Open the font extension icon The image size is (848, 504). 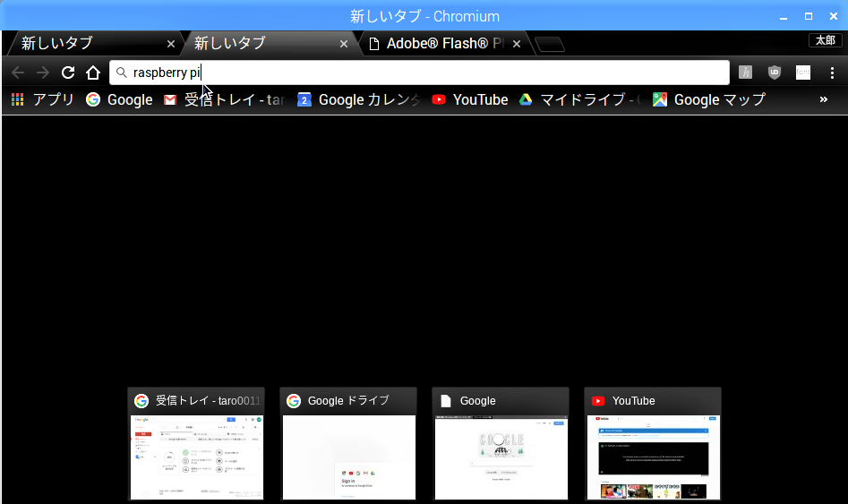tap(803, 73)
